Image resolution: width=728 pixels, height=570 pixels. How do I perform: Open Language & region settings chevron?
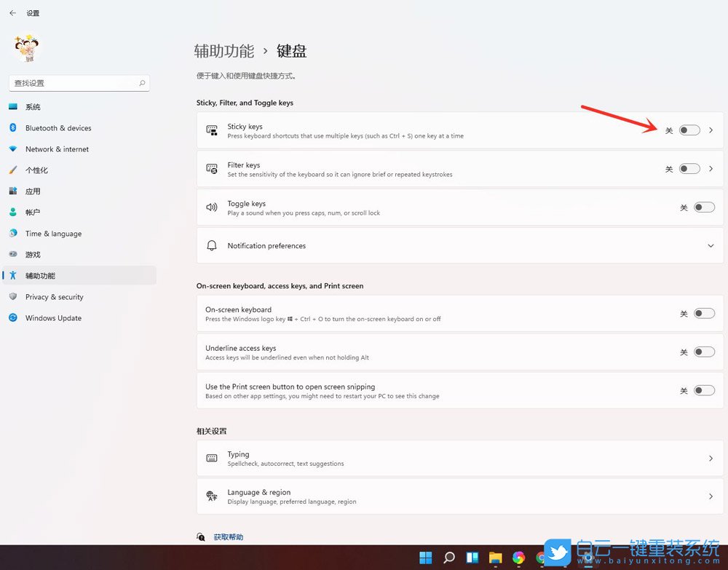[711, 496]
